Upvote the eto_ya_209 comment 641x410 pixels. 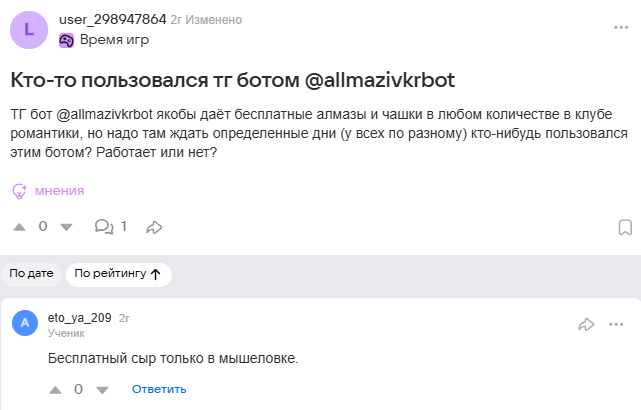(x=55, y=389)
